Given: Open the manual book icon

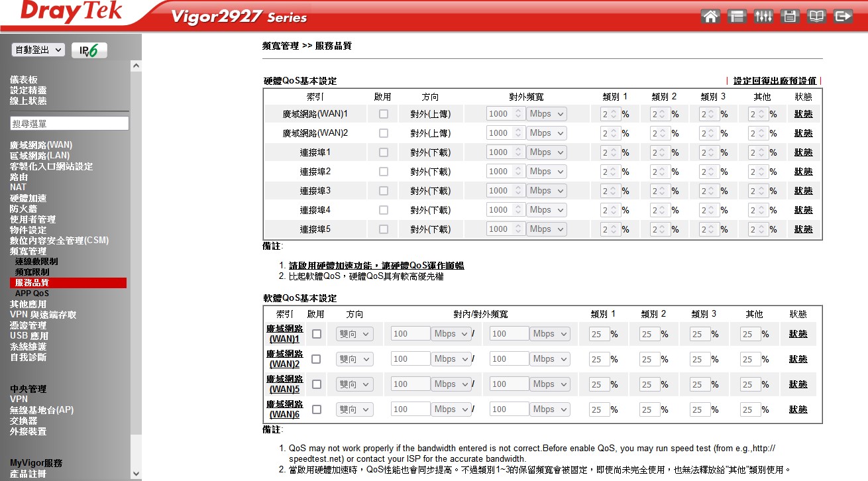Looking at the screenshot, I should (816, 17).
